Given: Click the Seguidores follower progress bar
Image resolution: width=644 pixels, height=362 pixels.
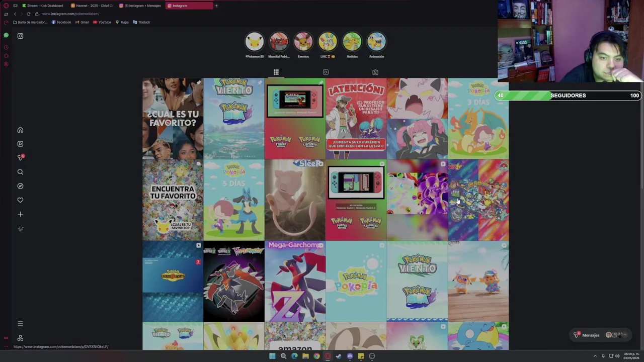Looking at the screenshot, I should click(568, 96).
